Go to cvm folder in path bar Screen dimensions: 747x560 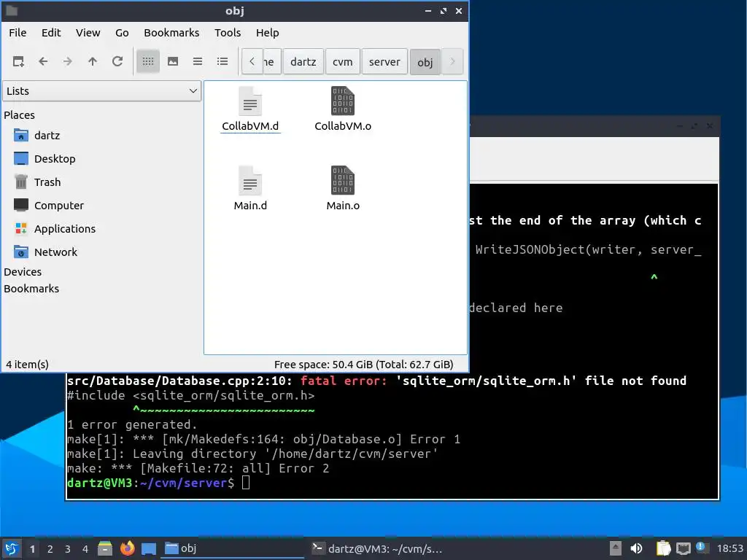(x=343, y=61)
